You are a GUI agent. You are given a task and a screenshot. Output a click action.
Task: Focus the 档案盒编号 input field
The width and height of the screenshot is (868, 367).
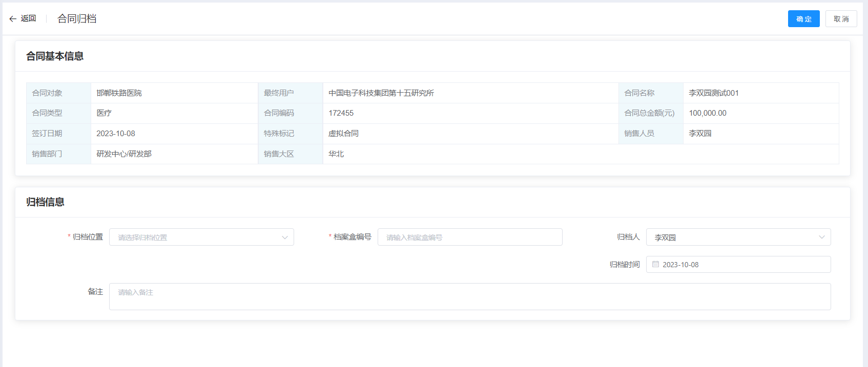[469, 238]
